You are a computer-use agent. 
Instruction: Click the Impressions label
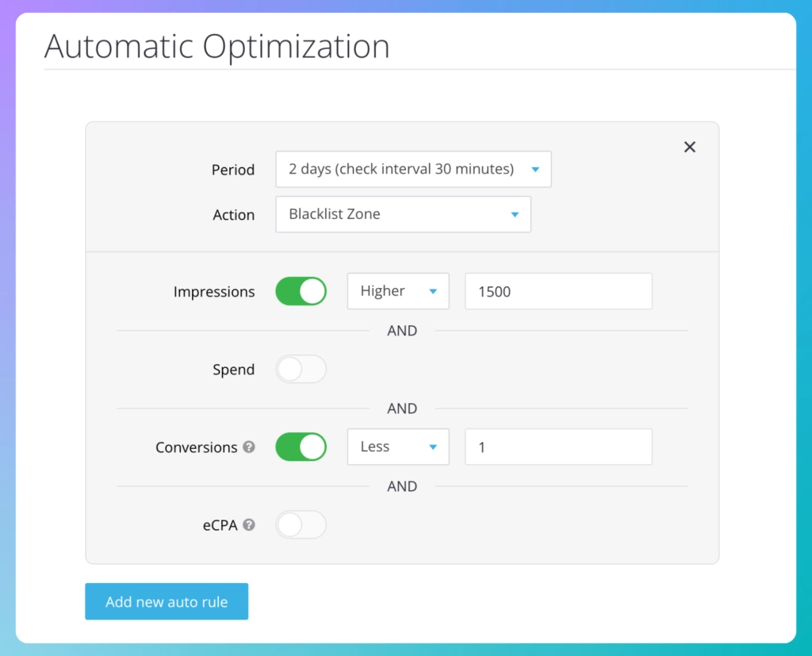pyautogui.click(x=214, y=292)
